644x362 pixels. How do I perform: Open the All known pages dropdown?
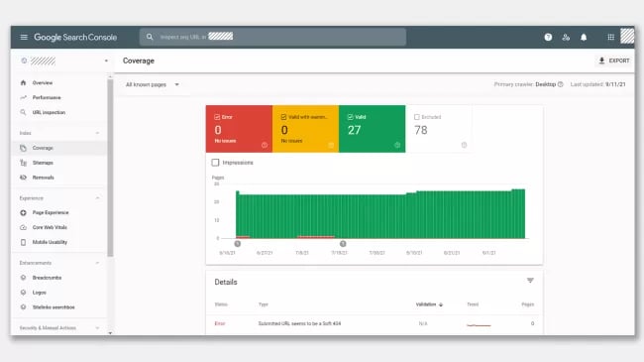(153, 84)
